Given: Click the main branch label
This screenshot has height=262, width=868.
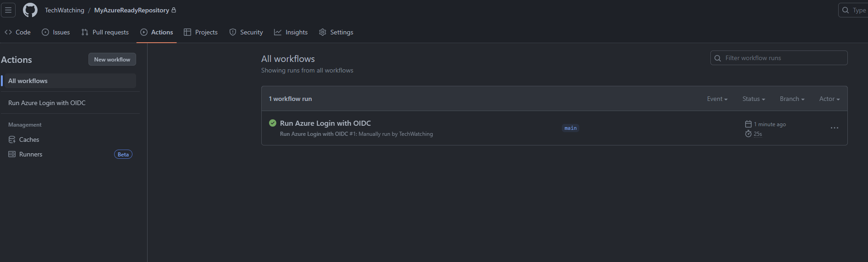Looking at the screenshot, I should click(x=571, y=128).
